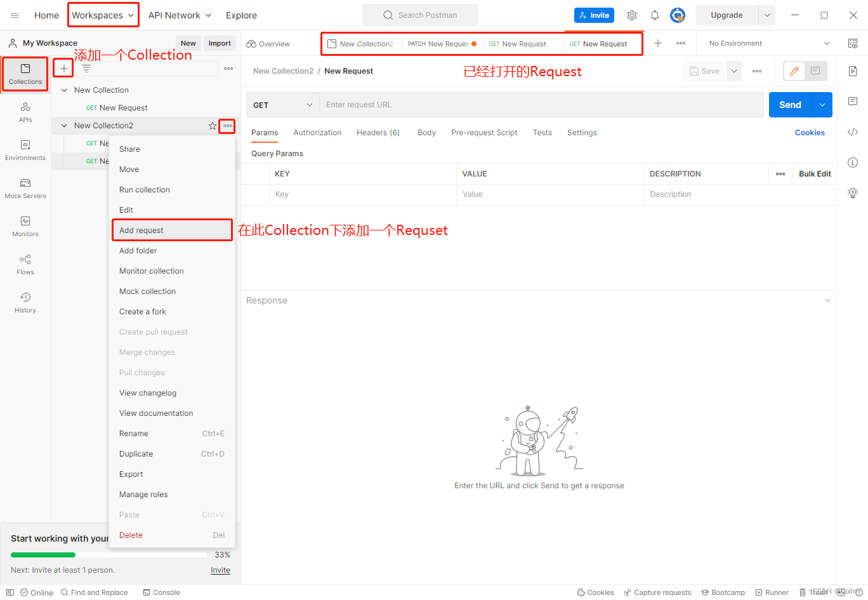The width and height of the screenshot is (868, 600).
Task: Open the Monitors sidebar section
Action: [x=25, y=227]
